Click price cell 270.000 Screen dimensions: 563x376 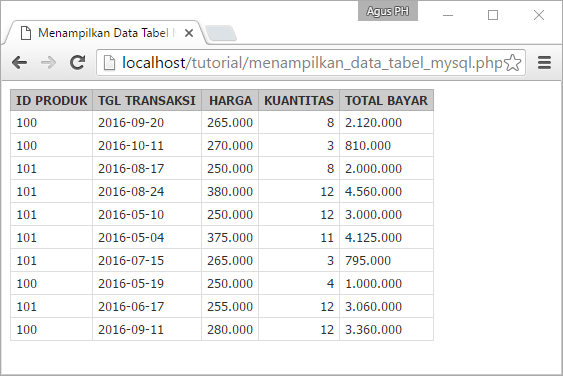click(x=230, y=145)
